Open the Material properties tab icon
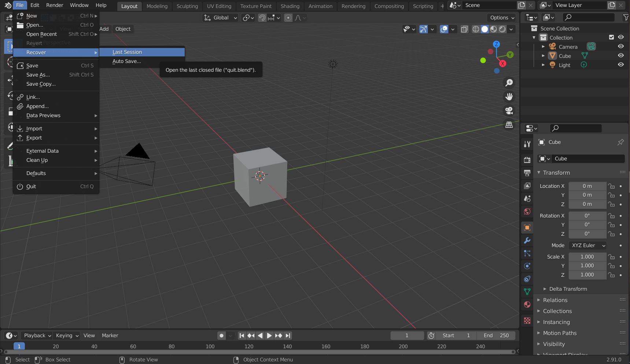 pos(527,305)
